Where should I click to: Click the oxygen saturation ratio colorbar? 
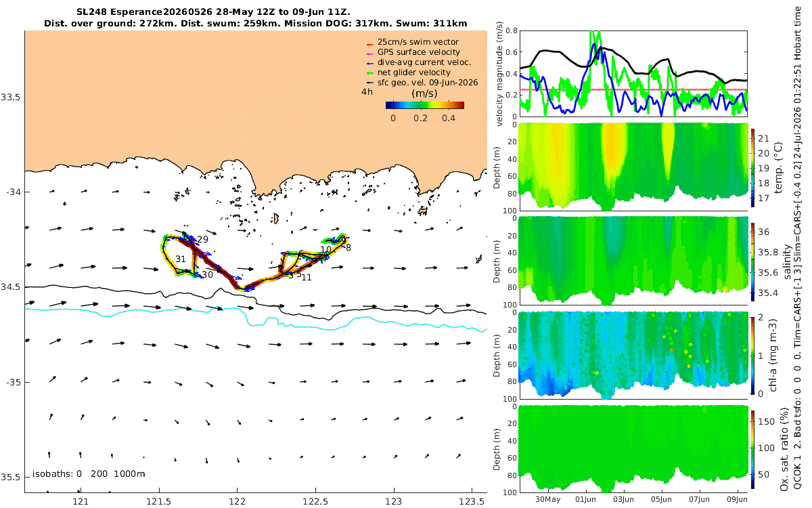pyautogui.click(x=753, y=448)
